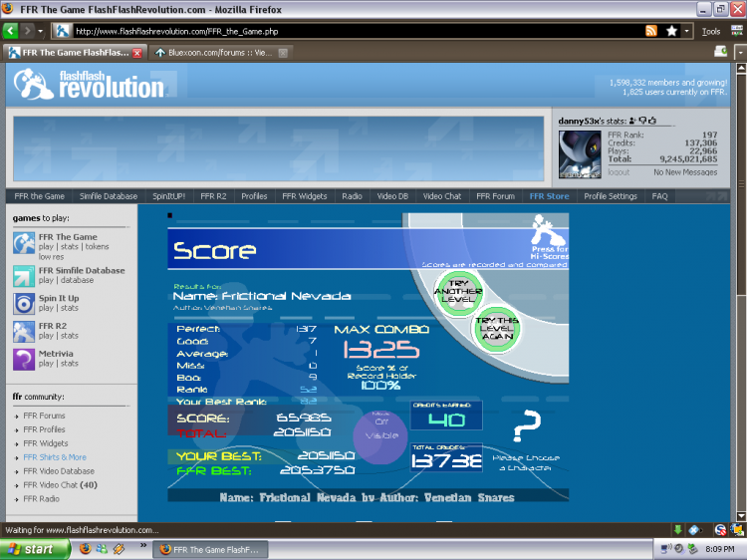747x560 pixels.
Task: Launch Firefox from quick launch icon
Action: click(86, 549)
